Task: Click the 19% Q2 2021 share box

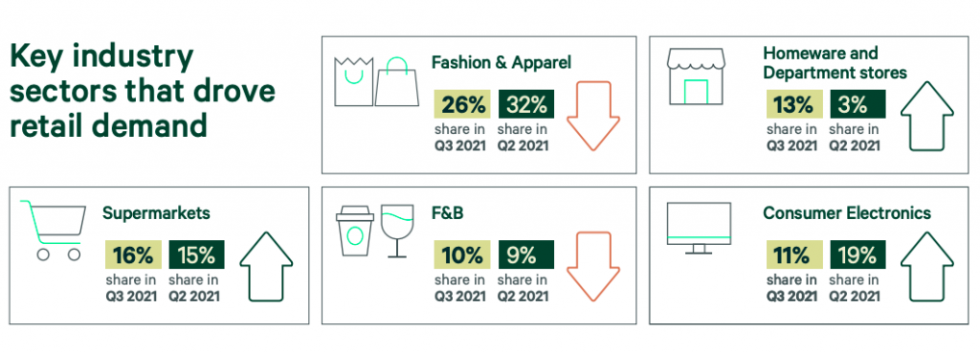Action: (858, 254)
